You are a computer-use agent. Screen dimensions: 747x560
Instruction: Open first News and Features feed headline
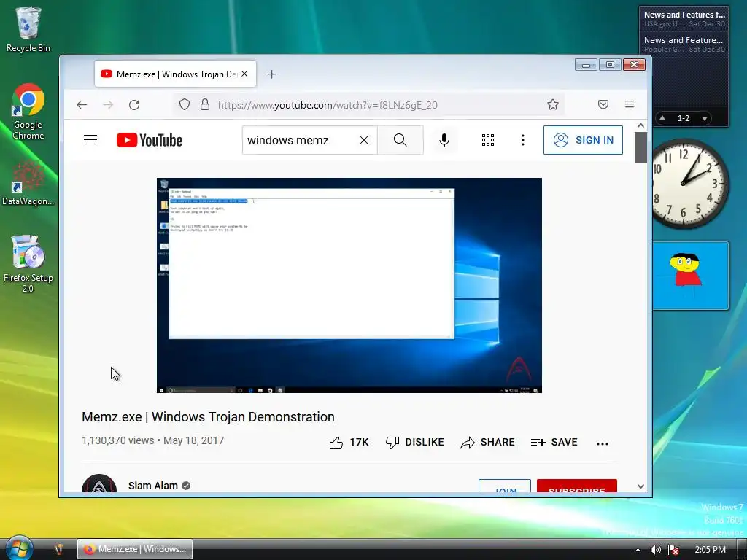point(684,15)
